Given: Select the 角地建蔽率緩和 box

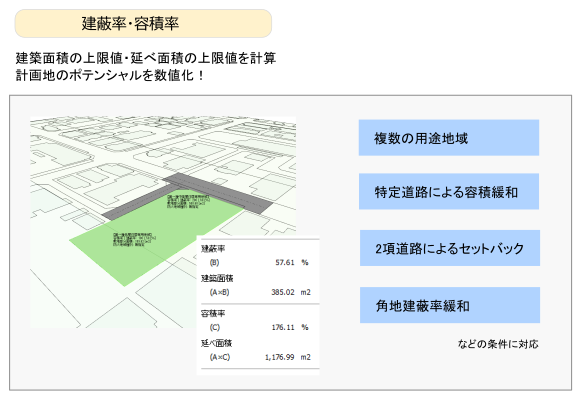Looking at the screenshot, I should click(450, 305).
